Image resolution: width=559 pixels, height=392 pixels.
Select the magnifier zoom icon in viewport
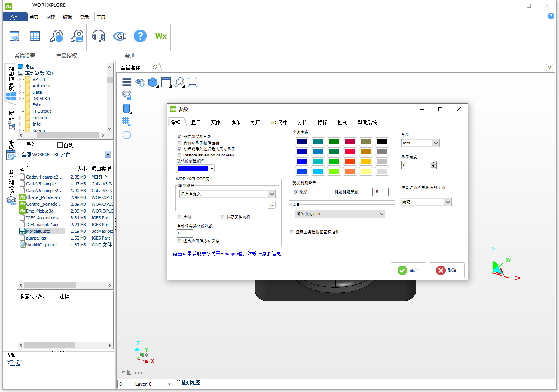(x=180, y=82)
